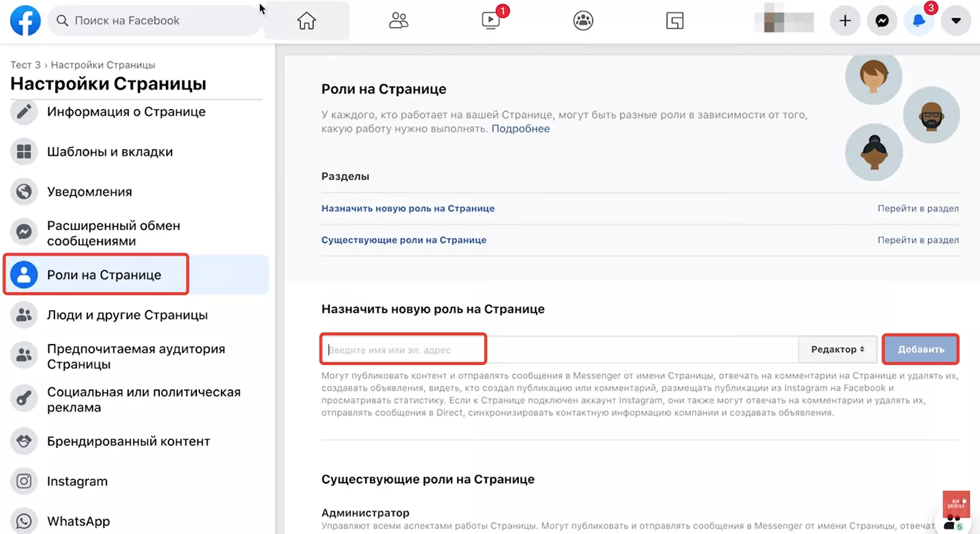Expand the account dropdown arrow at top right

point(956,20)
